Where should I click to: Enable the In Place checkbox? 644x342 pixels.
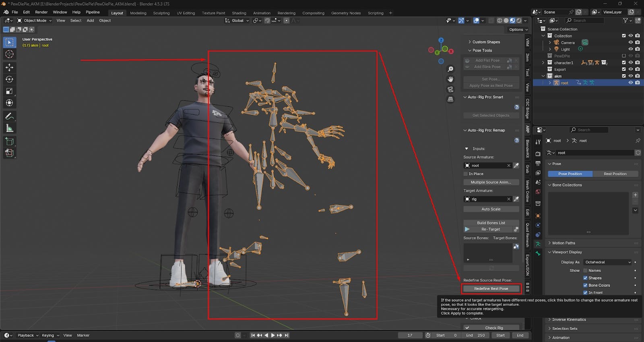point(466,174)
